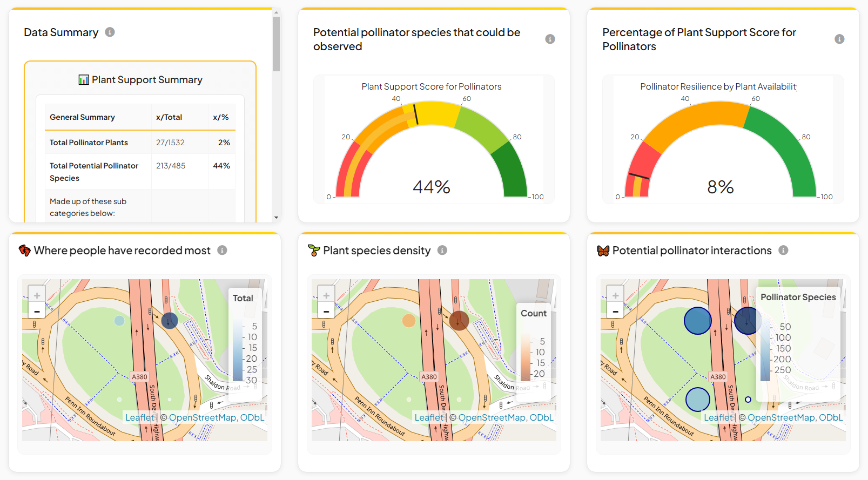Click info icon for Percentage of Plant Support Score
The width and height of the screenshot is (868, 480).
click(x=839, y=39)
